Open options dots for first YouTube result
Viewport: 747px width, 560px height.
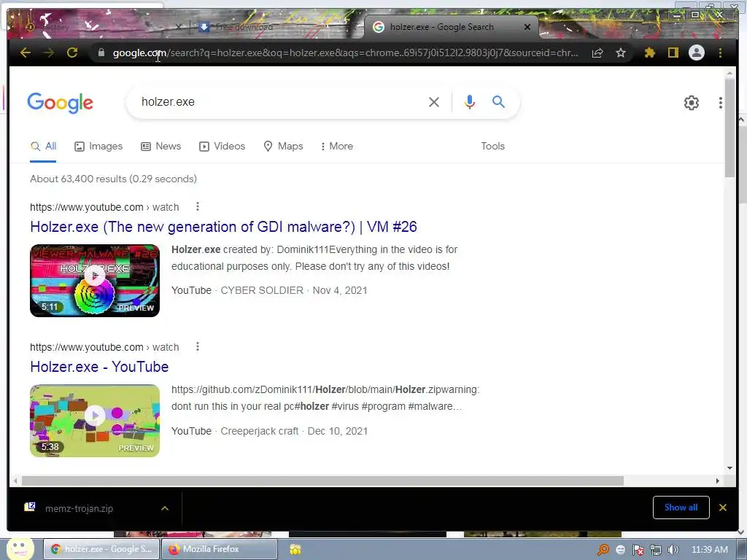(198, 206)
